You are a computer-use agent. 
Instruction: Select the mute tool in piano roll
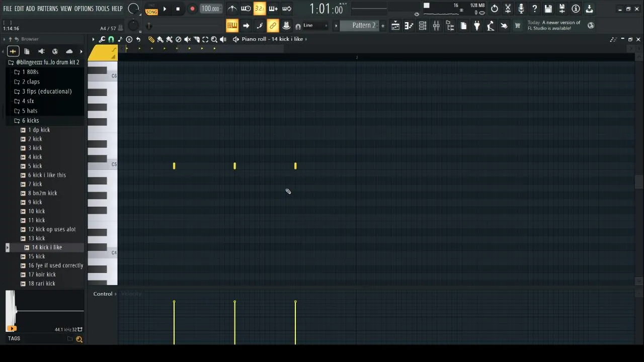point(187,39)
